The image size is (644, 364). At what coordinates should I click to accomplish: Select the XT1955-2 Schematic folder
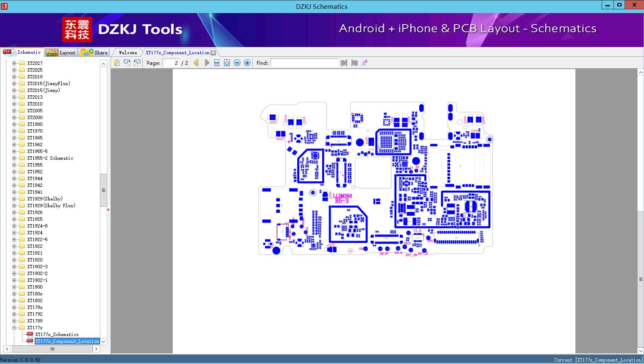(x=50, y=158)
